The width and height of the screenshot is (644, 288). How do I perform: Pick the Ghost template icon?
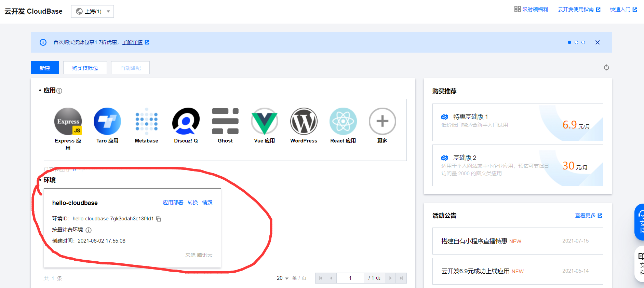[x=225, y=121]
